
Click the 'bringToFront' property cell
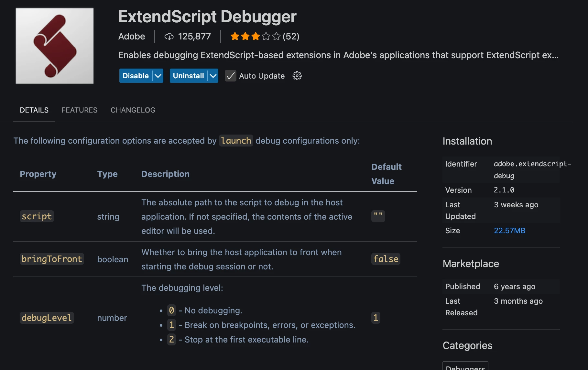point(52,259)
